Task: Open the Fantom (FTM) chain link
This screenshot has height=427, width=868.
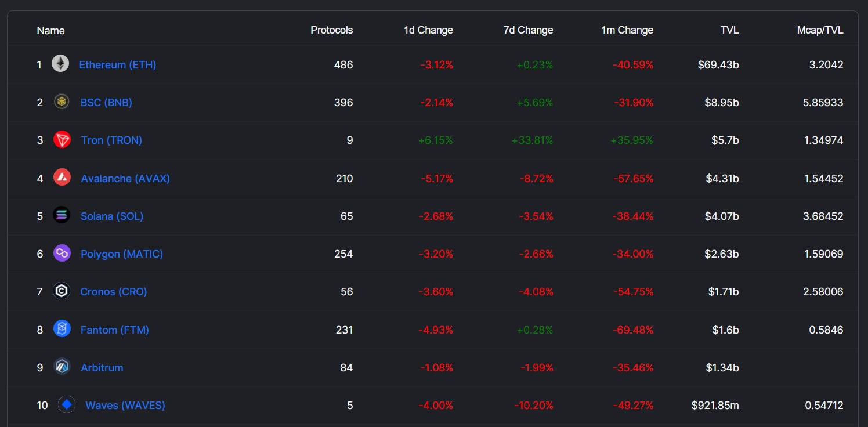Action: tap(115, 330)
